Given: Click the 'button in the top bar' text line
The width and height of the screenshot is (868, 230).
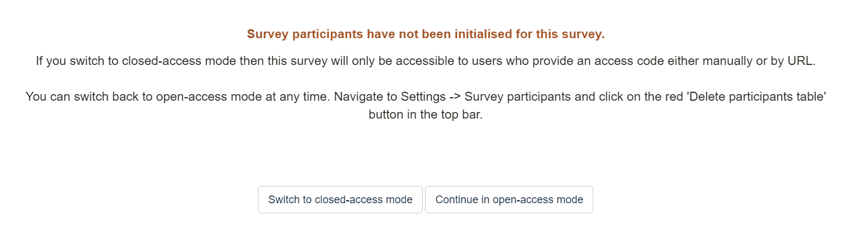Looking at the screenshot, I should pyautogui.click(x=426, y=115).
